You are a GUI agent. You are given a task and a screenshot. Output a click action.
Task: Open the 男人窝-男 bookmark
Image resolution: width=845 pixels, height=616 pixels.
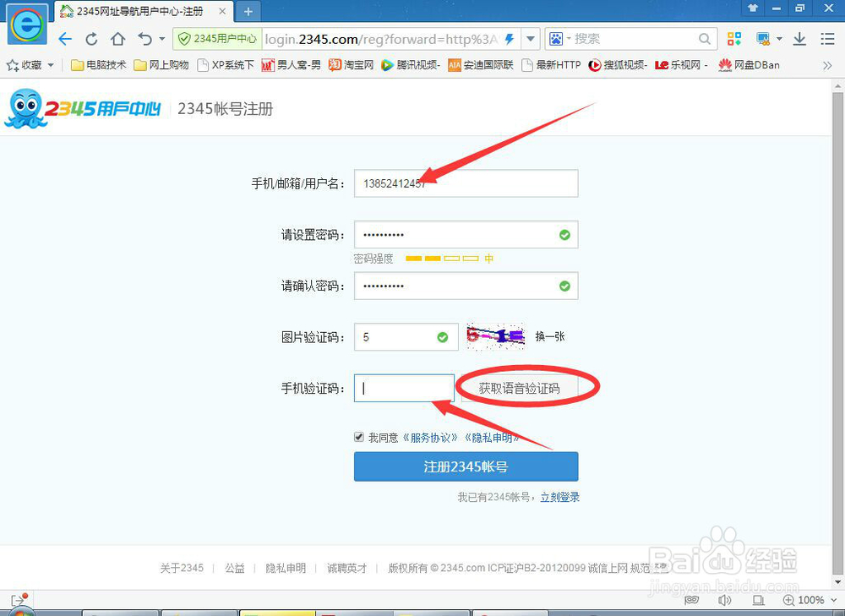click(291, 65)
